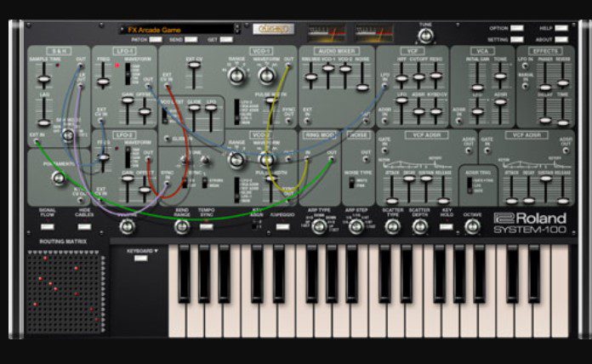Click the Effects MANUAL IN jack
This screenshot has height=364, width=592.
pos(525,86)
